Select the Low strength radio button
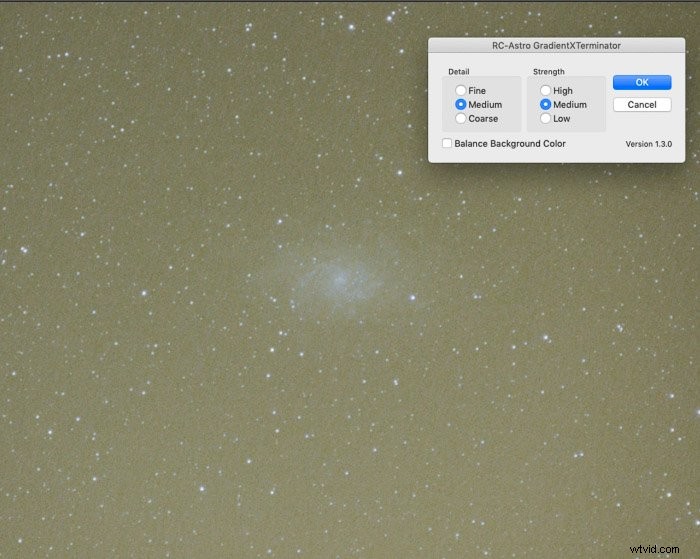The width and height of the screenshot is (700, 559). 545,119
